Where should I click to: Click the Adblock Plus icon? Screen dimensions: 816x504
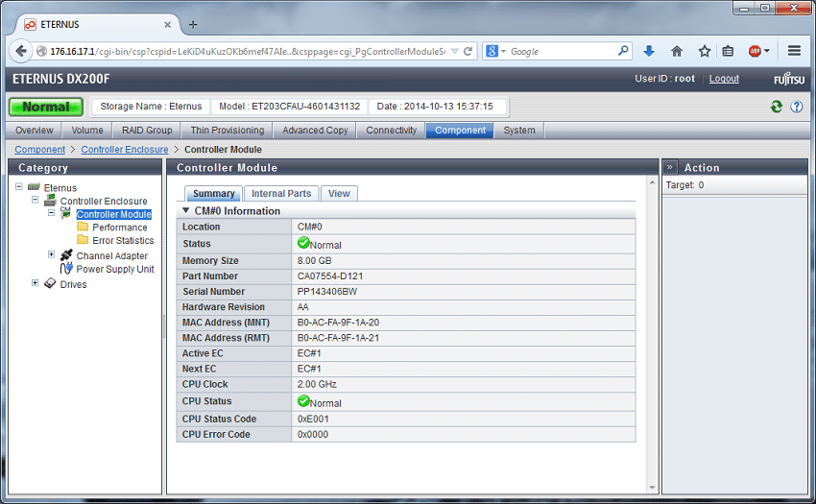[755, 51]
